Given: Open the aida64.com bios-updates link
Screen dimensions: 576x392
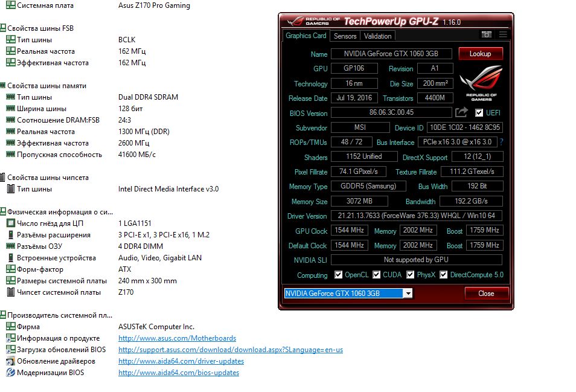Looking at the screenshot, I should tap(179, 373).
